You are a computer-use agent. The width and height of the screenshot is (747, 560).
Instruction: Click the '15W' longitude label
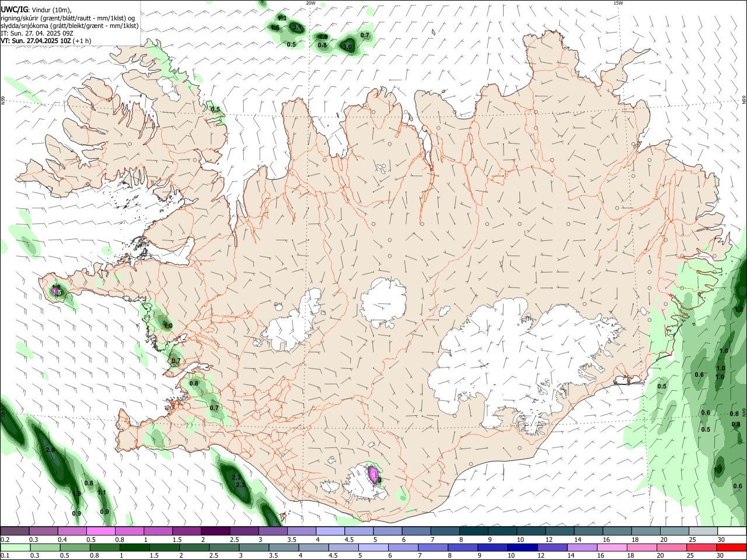[619, 3]
